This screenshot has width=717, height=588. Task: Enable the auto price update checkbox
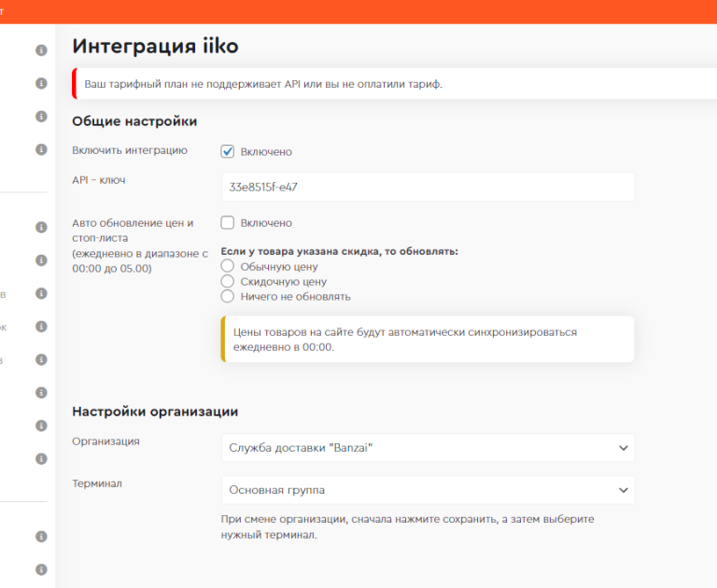[227, 223]
